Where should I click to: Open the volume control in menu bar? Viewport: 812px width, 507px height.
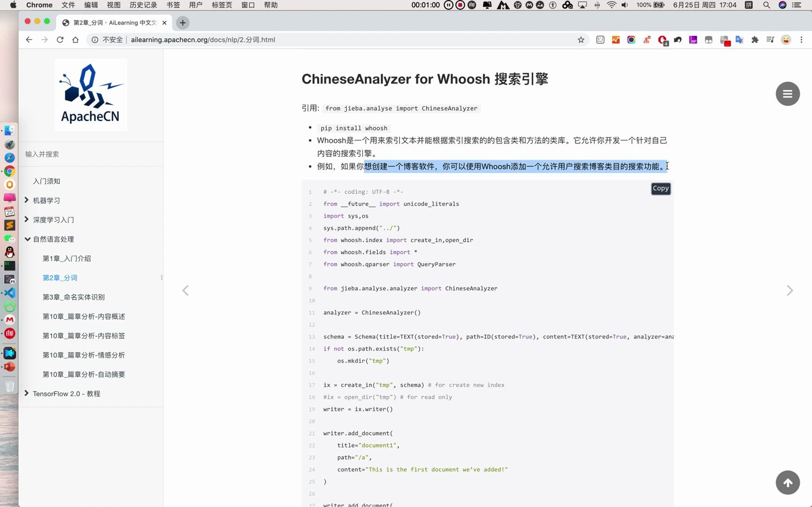625,5
